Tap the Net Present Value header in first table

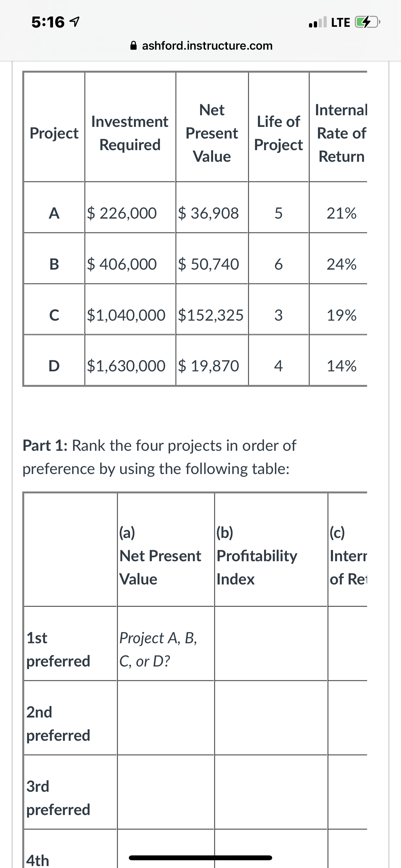pos(212,133)
